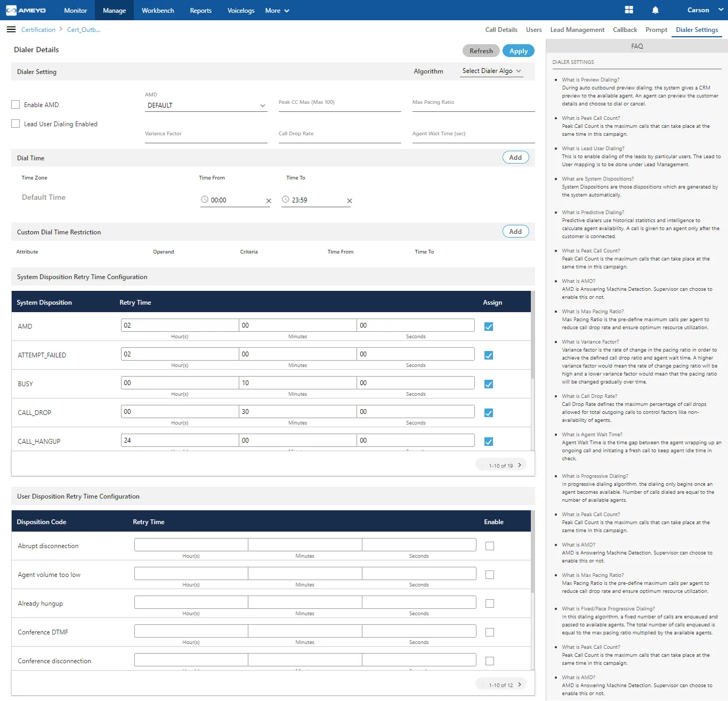Open the Certification breadcrumb link

pos(38,30)
